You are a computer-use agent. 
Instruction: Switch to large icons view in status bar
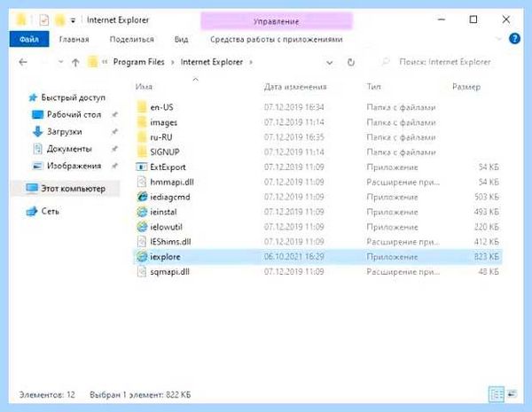(512, 394)
